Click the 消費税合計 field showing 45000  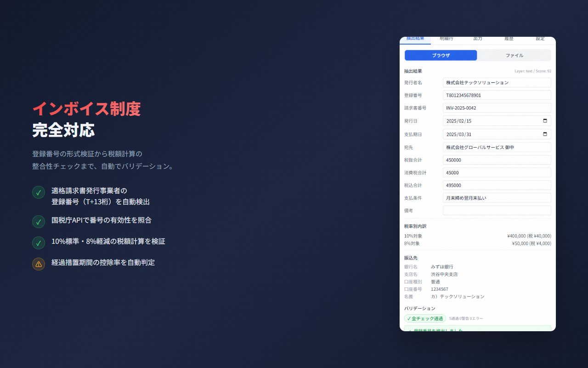pyautogui.click(x=497, y=172)
